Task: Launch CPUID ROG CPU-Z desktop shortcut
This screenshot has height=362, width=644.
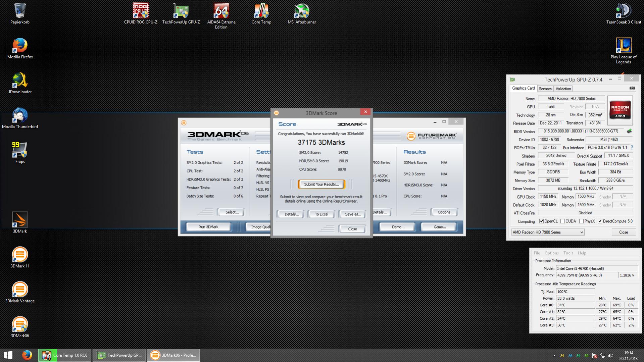Action: [x=141, y=14]
